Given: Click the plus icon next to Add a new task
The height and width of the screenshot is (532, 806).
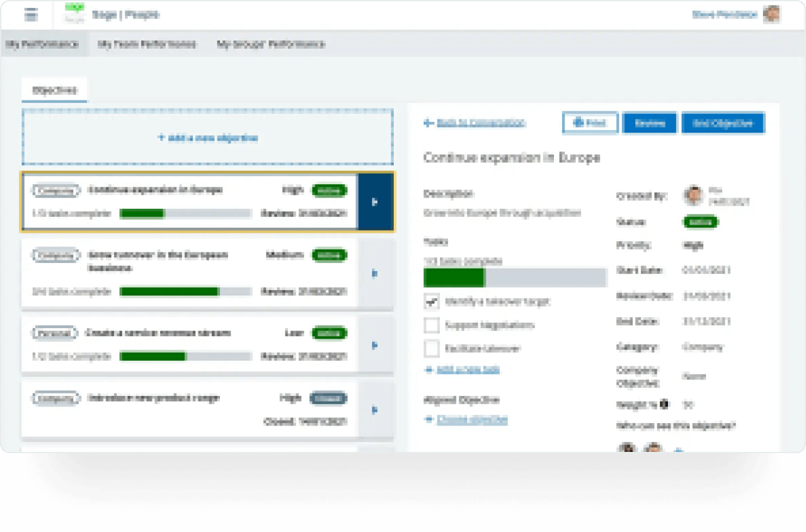Looking at the screenshot, I should [427, 369].
